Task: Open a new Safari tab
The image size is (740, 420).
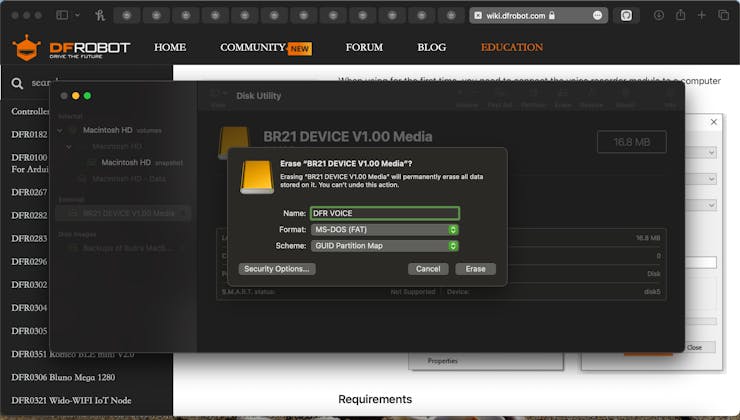Action: click(701, 15)
